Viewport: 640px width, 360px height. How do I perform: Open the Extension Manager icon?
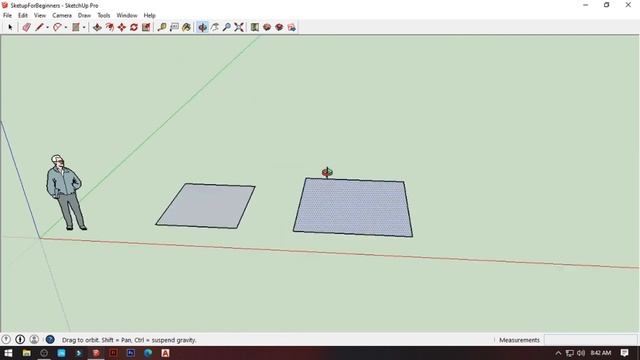[291, 27]
